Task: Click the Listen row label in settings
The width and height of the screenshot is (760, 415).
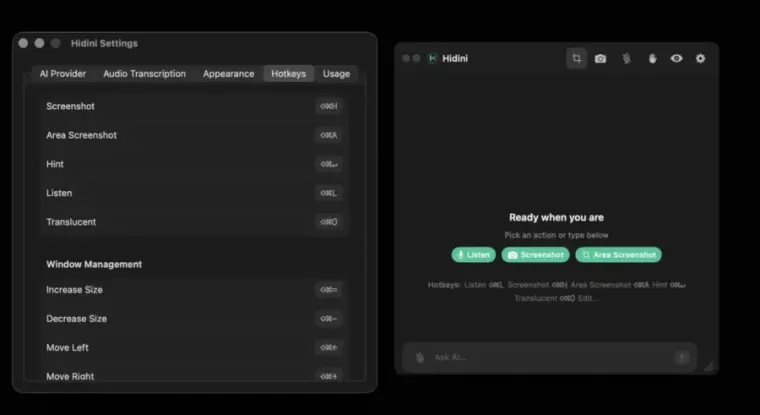Action: click(59, 193)
